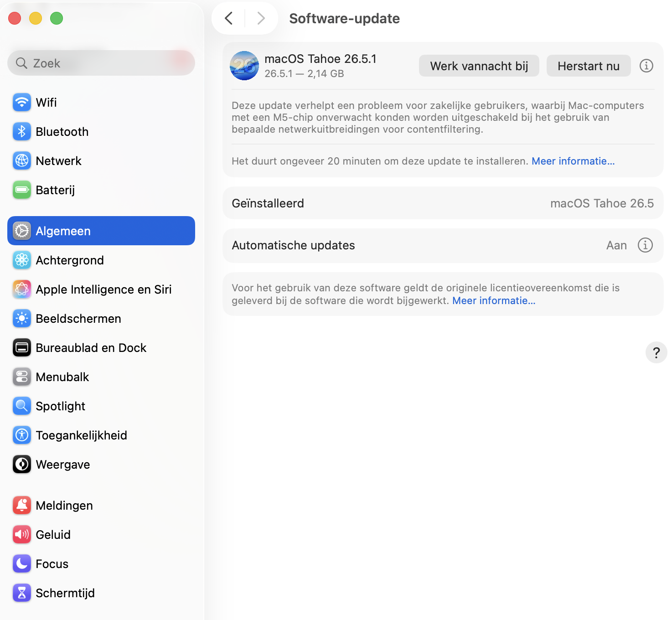Click the Spotlight label in the sidebar
672x620 pixels.
click(x=61, y=406)
